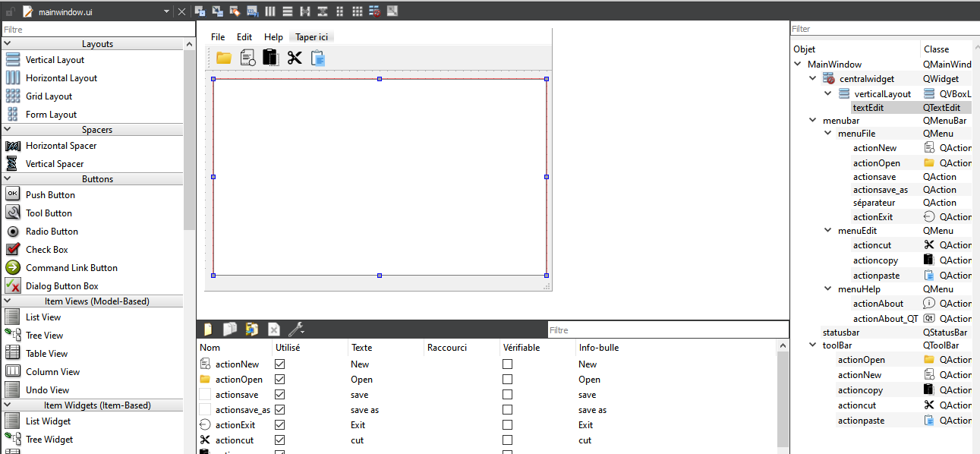The image size is (980, 454).
Task: Toggle Vérifiable checkbox for actionsave_as
Action: pyautogui.click(x=507, y=410)
